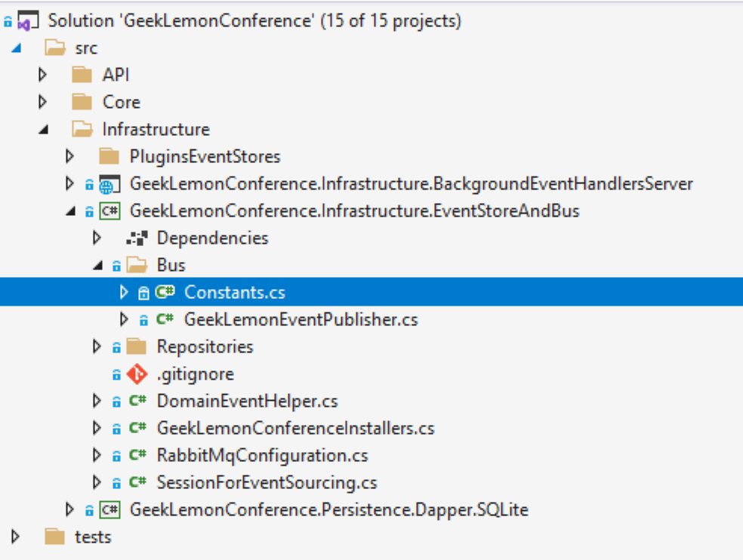Expand the Persistence.Dapper.SQLite project
This screenshot has width=743, height=560.
[69, 509]
